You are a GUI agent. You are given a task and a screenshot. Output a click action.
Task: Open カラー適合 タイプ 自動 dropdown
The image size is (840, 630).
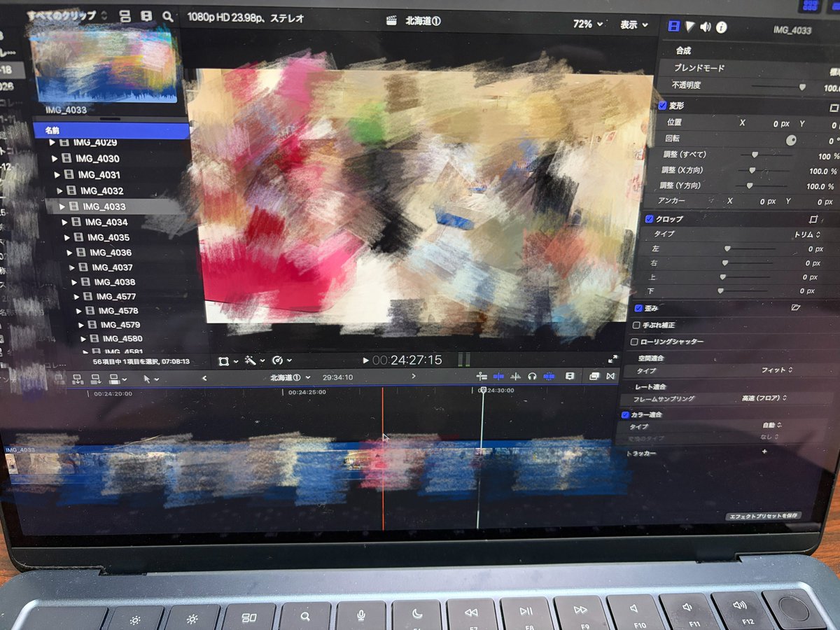(771, 425)
